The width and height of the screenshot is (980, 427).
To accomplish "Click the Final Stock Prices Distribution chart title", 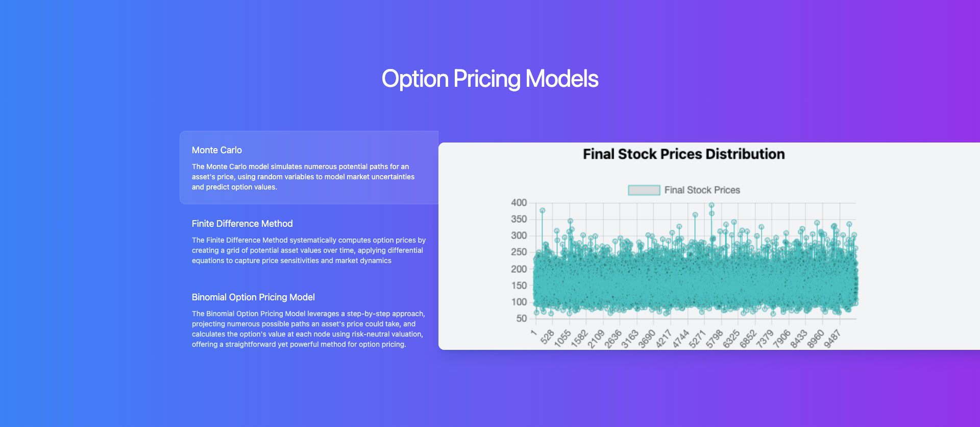I will [x=683, y=154].
